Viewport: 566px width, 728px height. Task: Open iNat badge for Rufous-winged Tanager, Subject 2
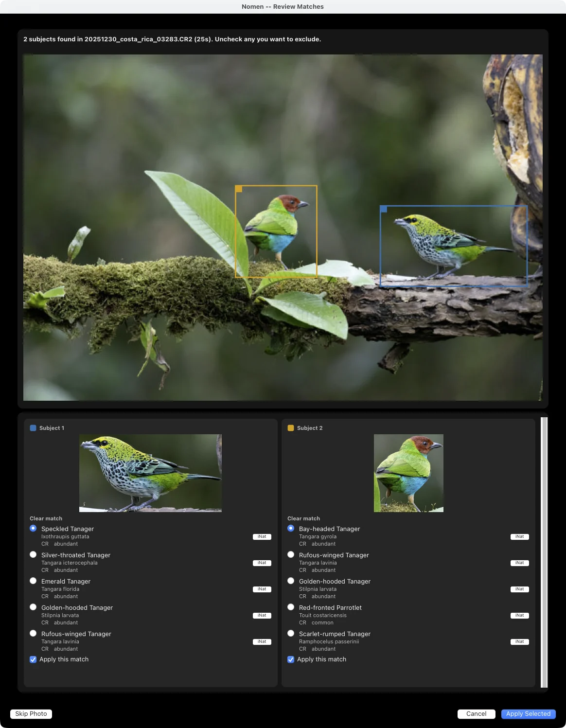pyautogui.click(x=520, y=563)
